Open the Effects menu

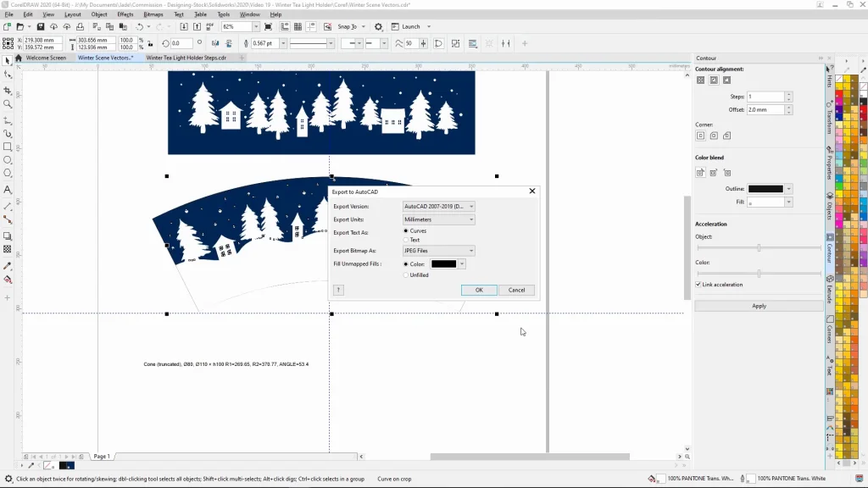tap(125, 14)
